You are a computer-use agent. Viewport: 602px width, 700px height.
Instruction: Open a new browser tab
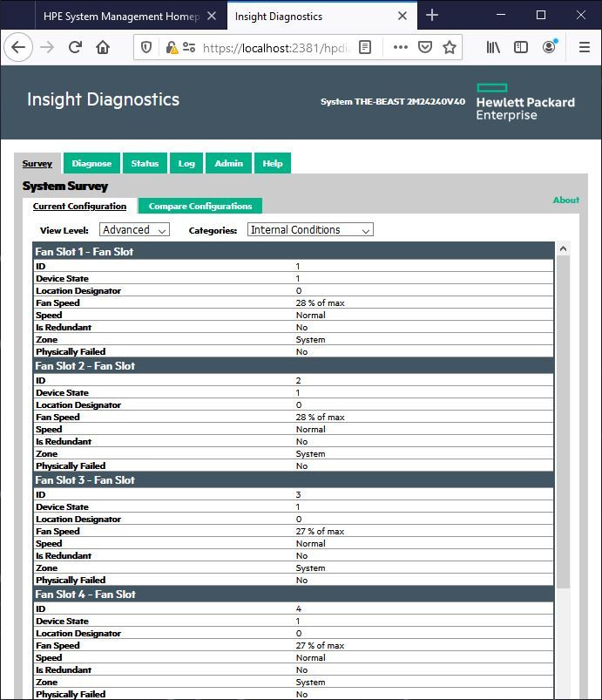click(x=432, y=15)
